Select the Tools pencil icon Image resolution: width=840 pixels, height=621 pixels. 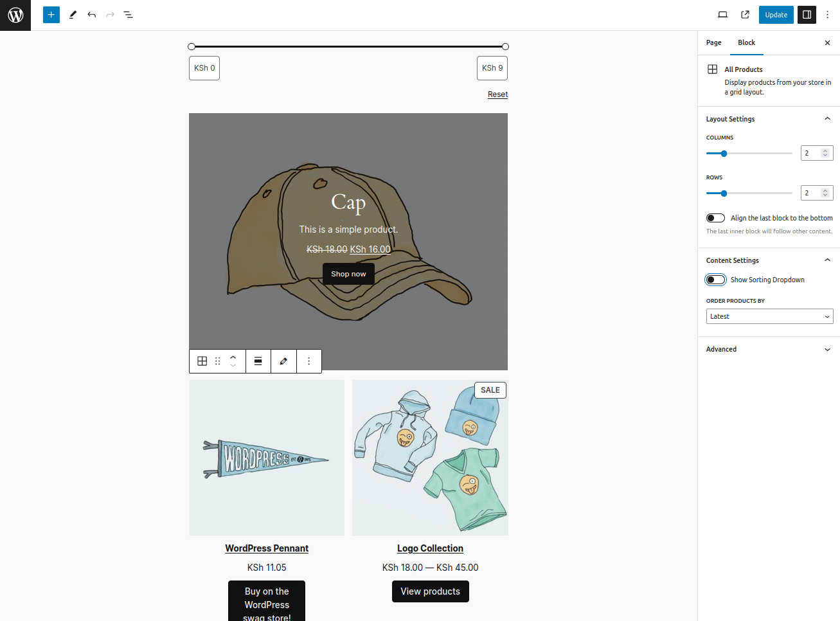[73, 15]
